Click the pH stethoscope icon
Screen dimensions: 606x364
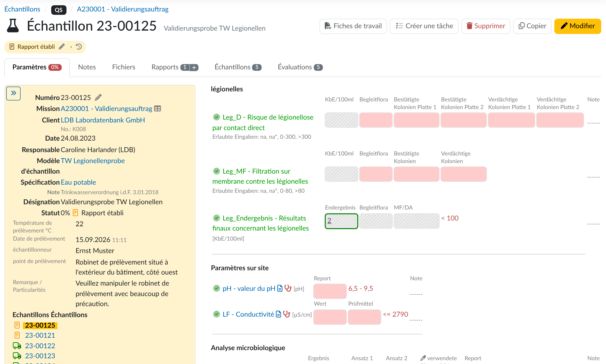288,288
